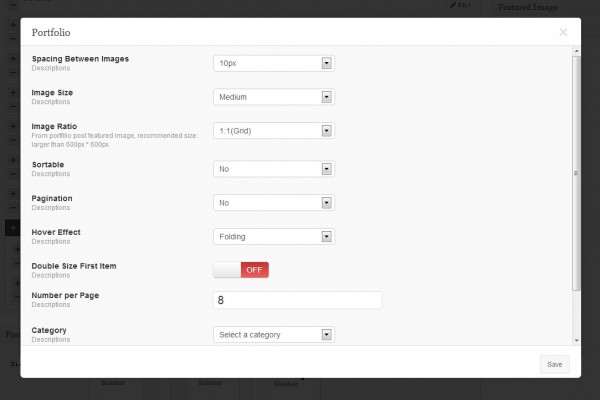This screenshot has height=400, width=600.
Task: Click the Number per Page input field
Action: pos(297,300)
